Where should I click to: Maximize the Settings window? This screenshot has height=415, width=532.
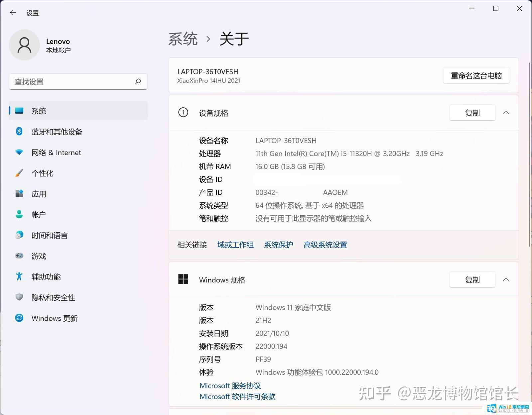pyautogui.click(x=495, y=8)
